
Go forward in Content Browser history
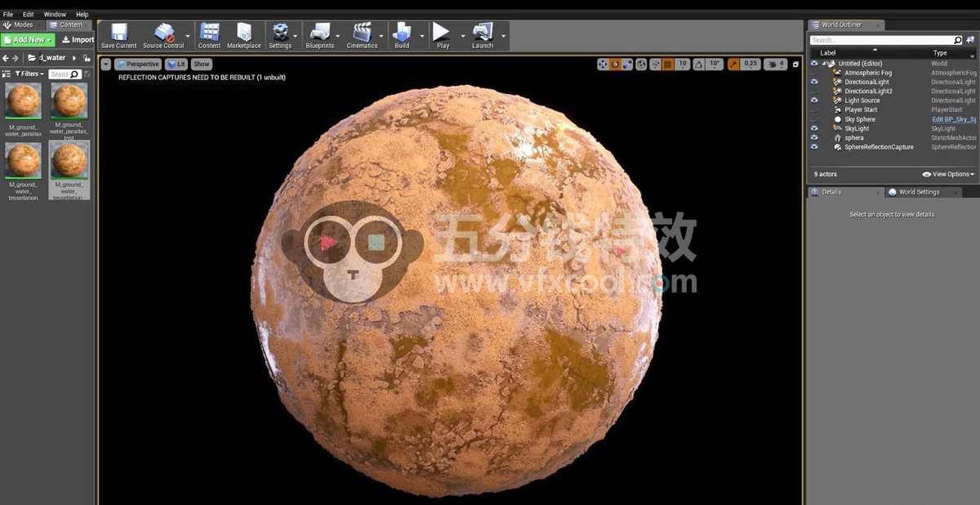(x=16, y=58)
